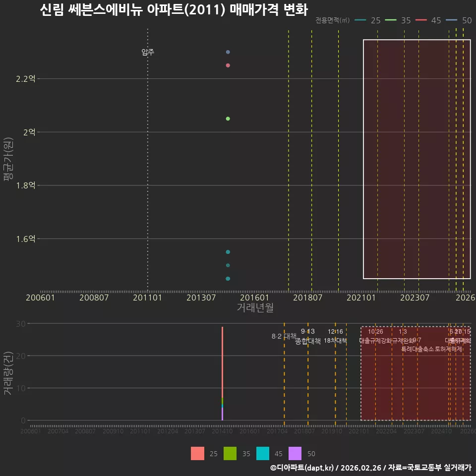Click the purple 50㎡ segment of volume bar
The width and height of the screenshot is (476, 476).
point(223,414)
